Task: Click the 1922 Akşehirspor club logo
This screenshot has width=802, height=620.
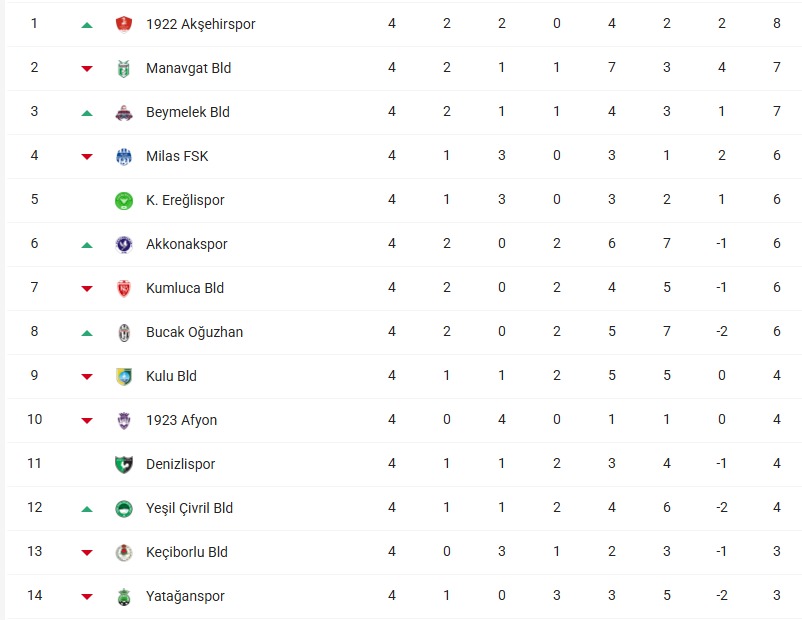Action: point(124,24)
